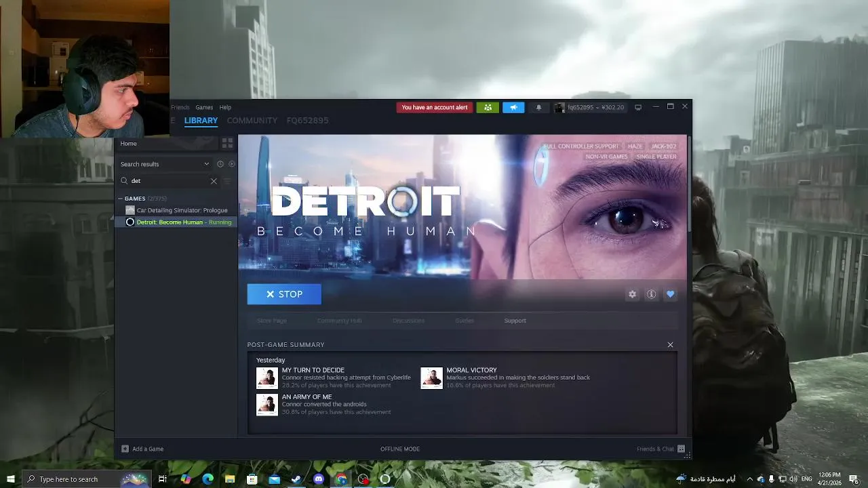This screenshot has width=868, height=488.
Task: Click the taskbar search box
Action: pos(86,479)
